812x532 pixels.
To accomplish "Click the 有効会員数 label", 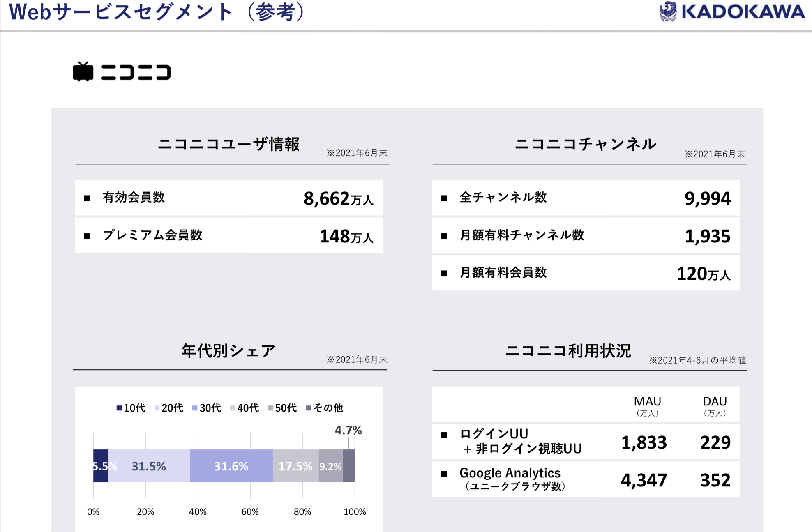I will (x=134, y=198).
